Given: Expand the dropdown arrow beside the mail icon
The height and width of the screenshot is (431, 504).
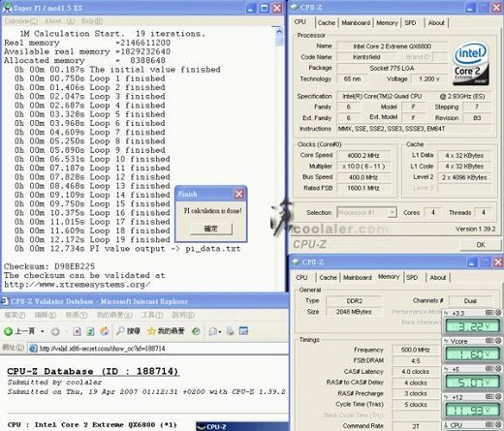Looking at the screenshot, I should [x=220, y=331].
